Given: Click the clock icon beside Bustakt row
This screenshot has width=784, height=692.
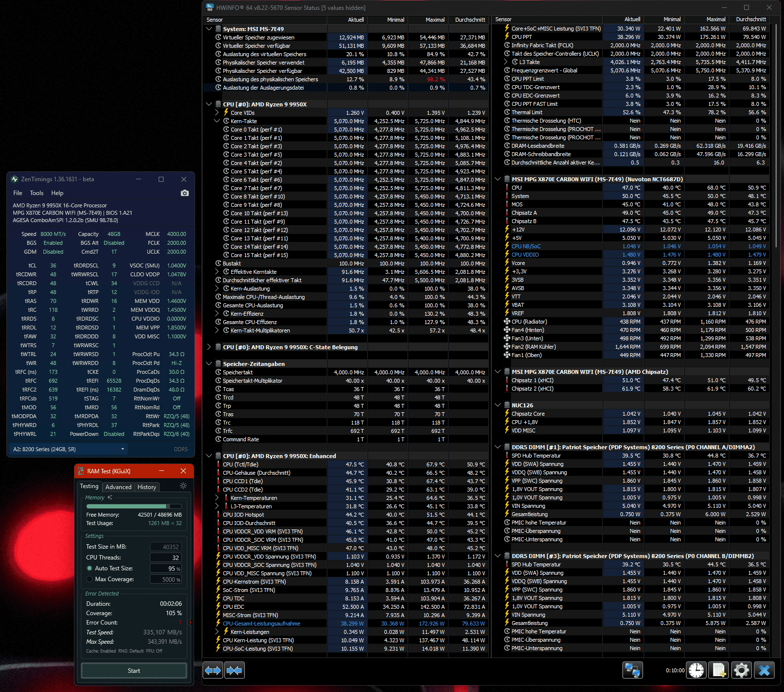Looking at the screenshot, I should point(218,264).
